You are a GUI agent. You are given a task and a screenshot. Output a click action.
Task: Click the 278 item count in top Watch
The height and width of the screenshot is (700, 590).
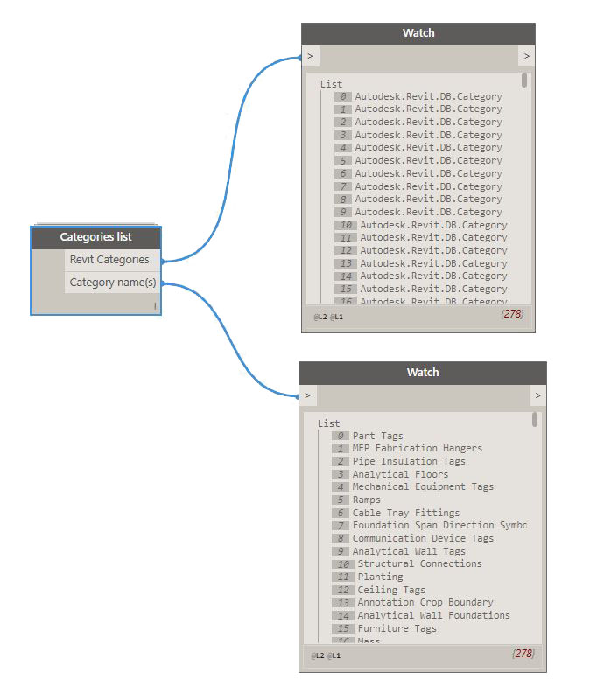click(x=513, y=314)
